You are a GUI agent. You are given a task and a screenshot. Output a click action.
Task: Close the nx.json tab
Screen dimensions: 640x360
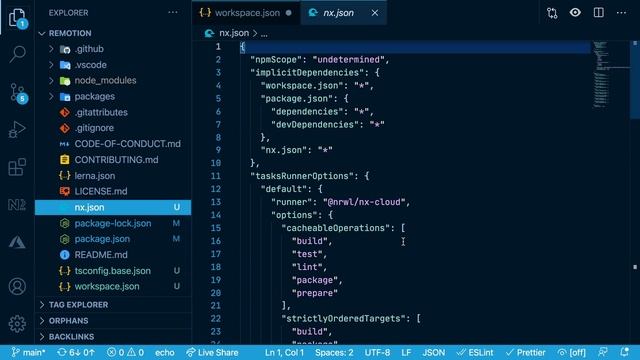coord(375,13)
